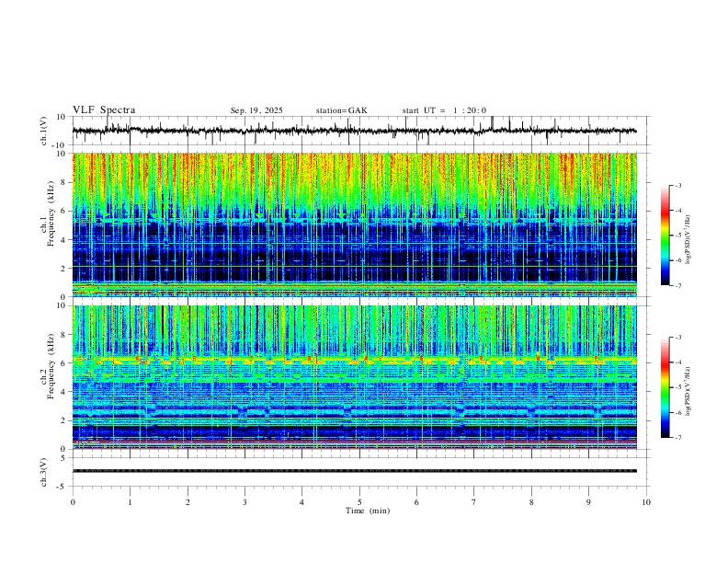Click the ch.1 spectrogram color scale bar
The width and height of the screenshot is (728, 563).
(x=665, y=236)
